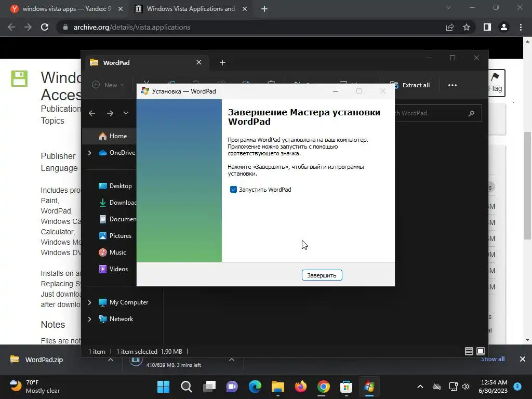Open the See more ellipsis menu
Viewport: 532px width, 399px height.
(x=453, y=85)
